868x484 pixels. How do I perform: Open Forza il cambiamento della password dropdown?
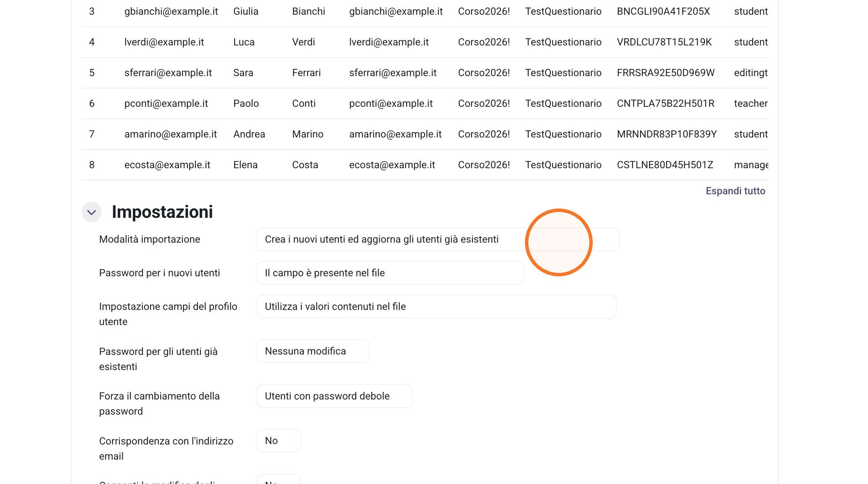335,396
